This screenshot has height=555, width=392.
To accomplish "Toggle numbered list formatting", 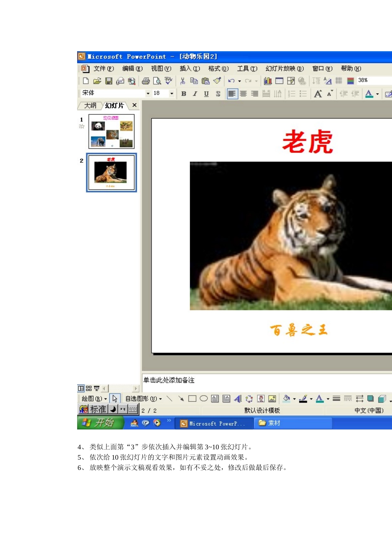I will click(x=292, y=94).
